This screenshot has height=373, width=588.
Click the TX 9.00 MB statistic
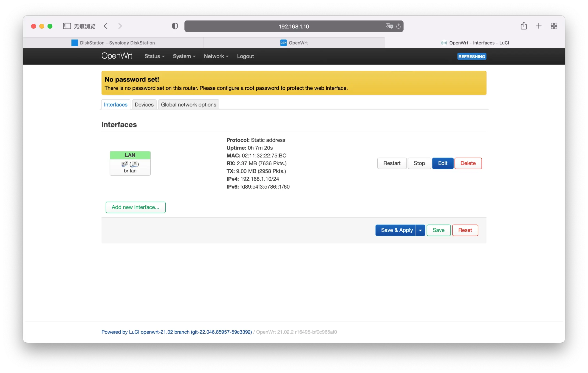[x=256, y=171]
